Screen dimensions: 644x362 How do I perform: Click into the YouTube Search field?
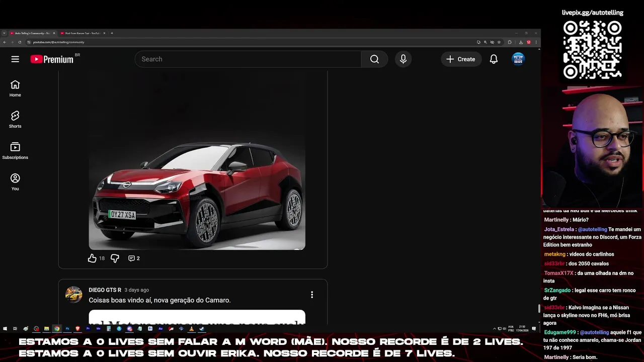pos(248,59)
